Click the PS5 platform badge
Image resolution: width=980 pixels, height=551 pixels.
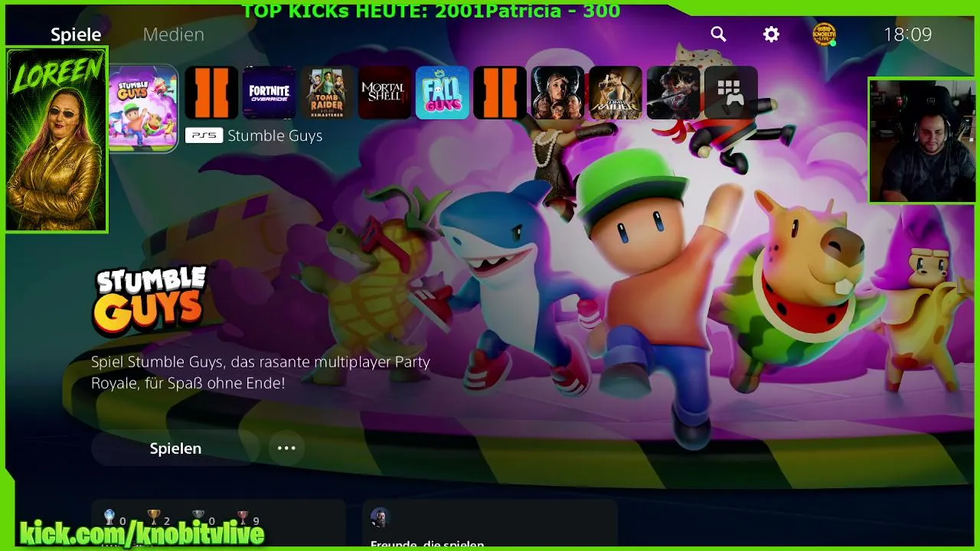[x=204, y=135]
